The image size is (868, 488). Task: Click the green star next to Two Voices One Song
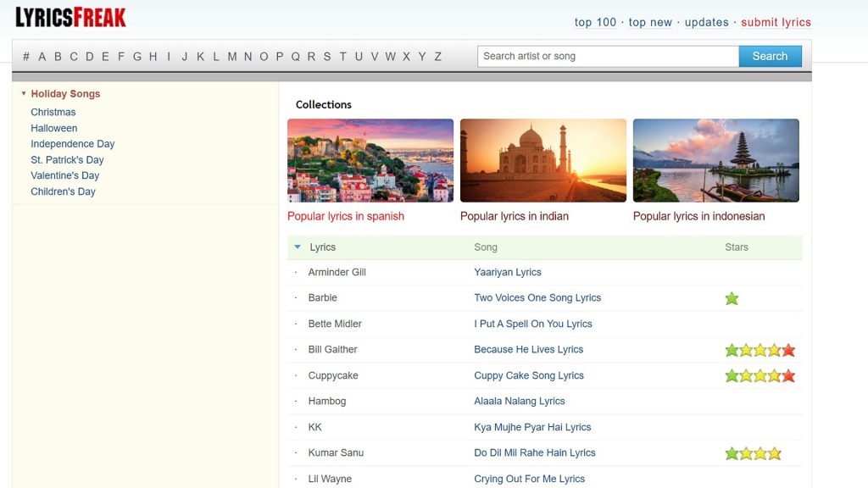click(731, 298)
